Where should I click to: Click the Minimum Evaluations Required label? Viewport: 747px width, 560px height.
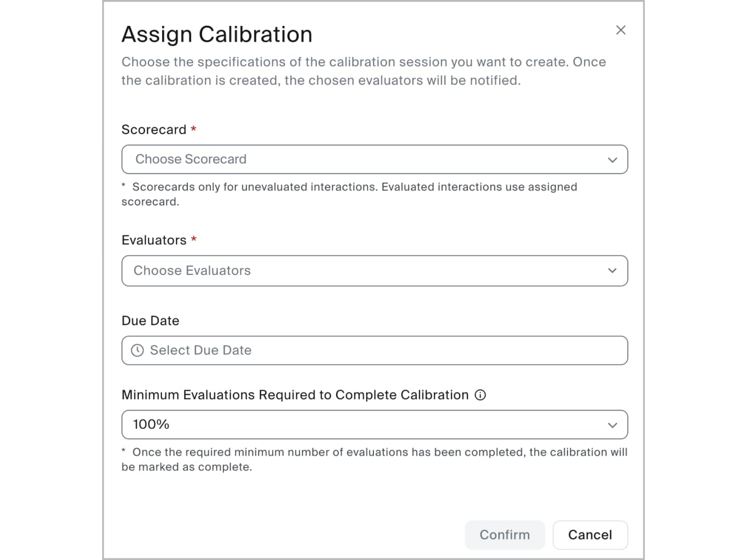(295, 395)
